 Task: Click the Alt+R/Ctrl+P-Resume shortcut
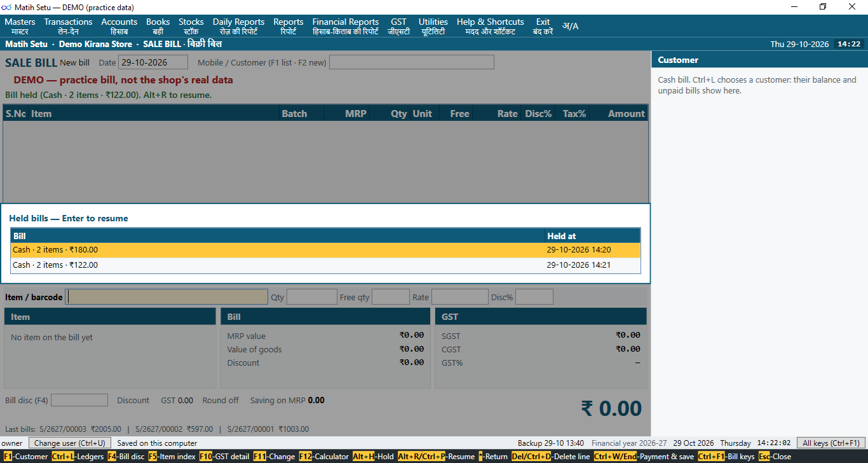click(x=437, y=457)
